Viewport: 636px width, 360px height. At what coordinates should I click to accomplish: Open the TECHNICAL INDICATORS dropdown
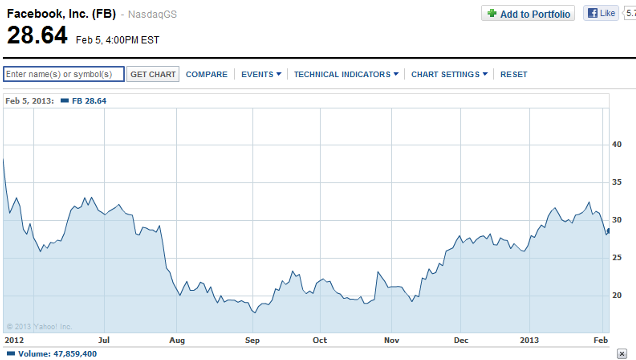pyautogui.click(x=346, y=74)
